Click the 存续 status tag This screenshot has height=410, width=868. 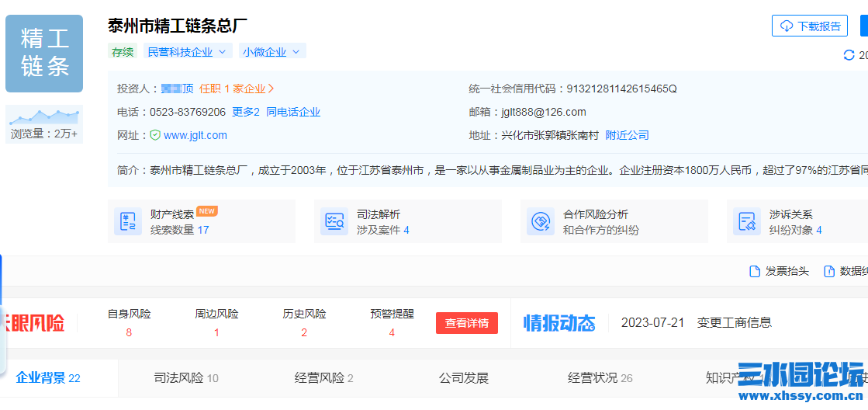[x=123, y=52]
